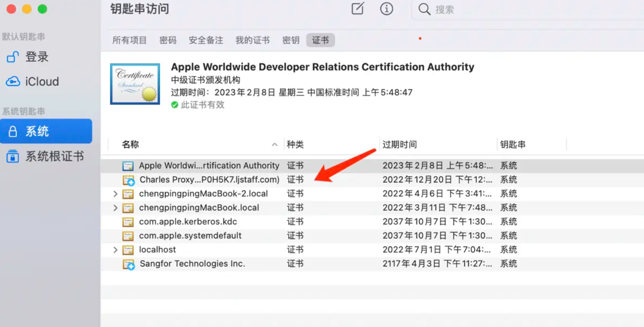Expand the chengpingpingMacBook-2.local certificate
The height and width of the screenshot is (327, 644).
point(115,194)
